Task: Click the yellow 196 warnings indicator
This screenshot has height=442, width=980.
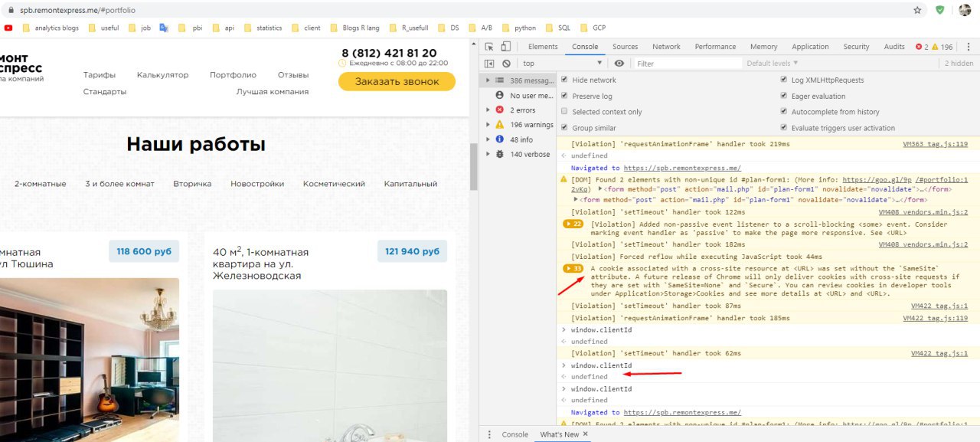Action: coord(942,47)
